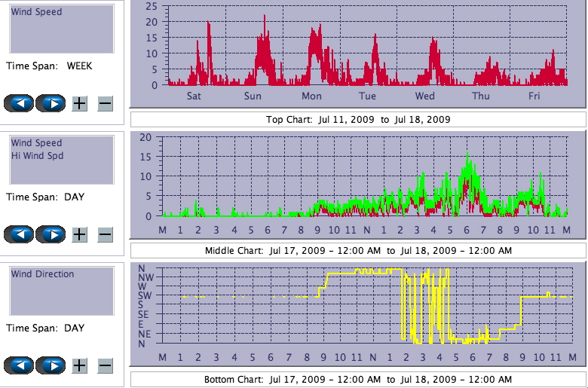Move the Wind Direction chart back in time
Screen dimensions: 588x388
(x=20, y=365)
